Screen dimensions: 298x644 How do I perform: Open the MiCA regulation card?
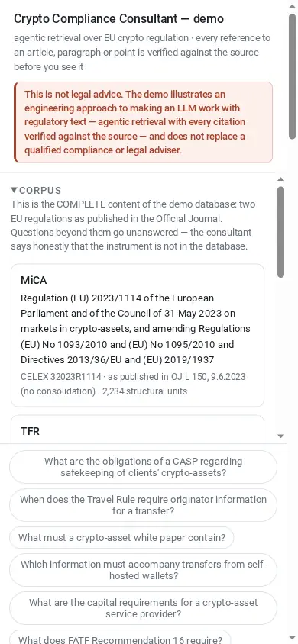[138, 336]
